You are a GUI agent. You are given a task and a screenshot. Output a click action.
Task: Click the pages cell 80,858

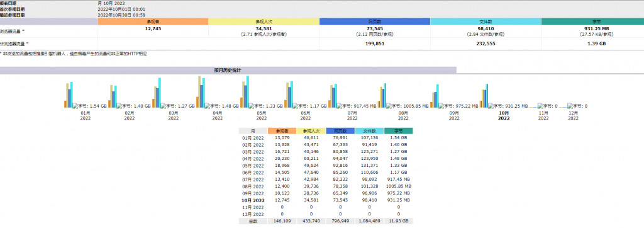click(340, 152)
